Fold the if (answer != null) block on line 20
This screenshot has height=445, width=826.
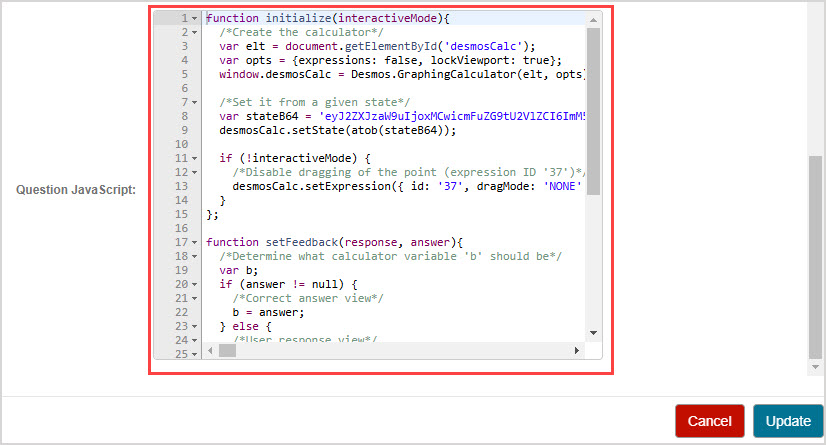pos(194,284)
